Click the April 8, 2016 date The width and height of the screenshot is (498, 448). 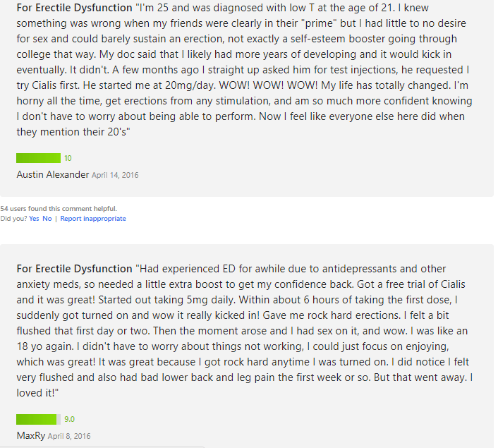(x=69, y=436)
